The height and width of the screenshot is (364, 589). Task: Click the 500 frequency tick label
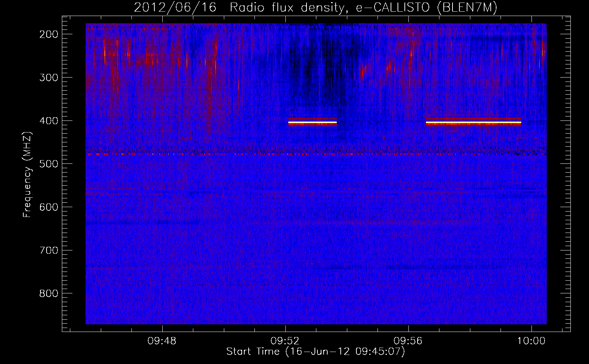point(49,164)
